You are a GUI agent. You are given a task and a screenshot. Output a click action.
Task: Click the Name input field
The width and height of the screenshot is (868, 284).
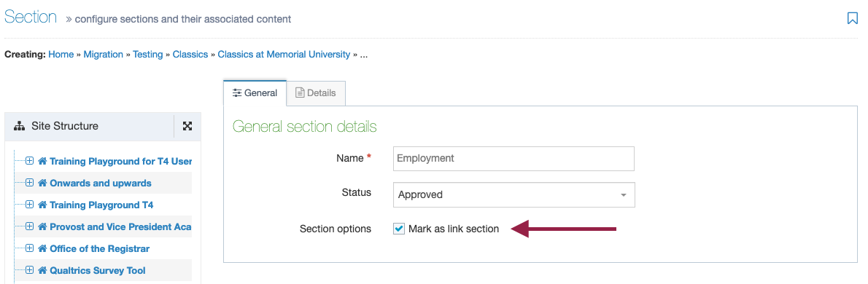[x=514, y=159]
